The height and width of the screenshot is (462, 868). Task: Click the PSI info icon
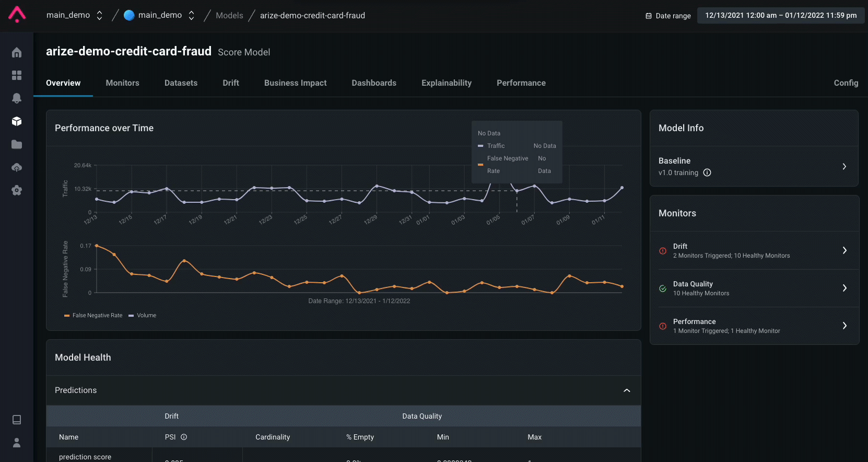click(184, 437)
